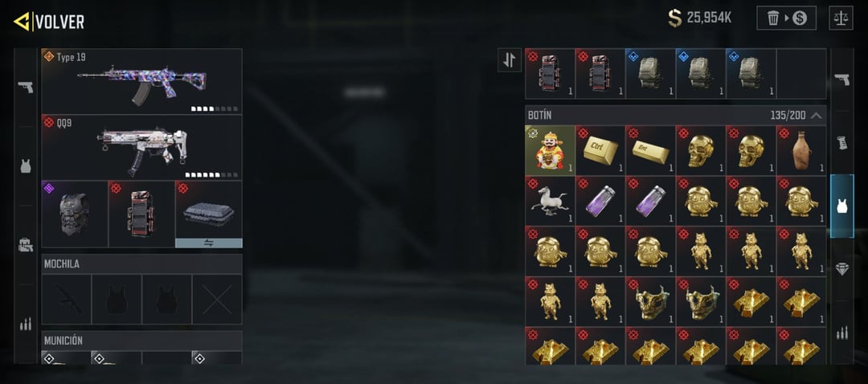This screenshot has width=868, height=384.
Task: Open the MUNICIÓN section header
Action: pyautogui.click(x=141, y=341)
